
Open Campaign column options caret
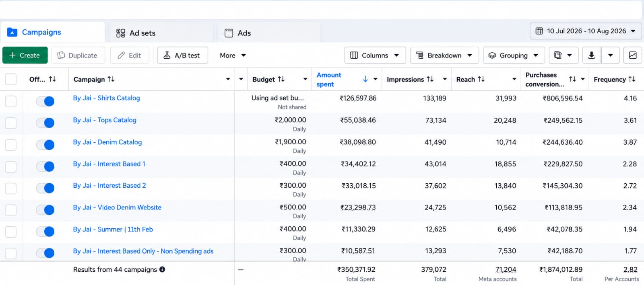point(228,79)
